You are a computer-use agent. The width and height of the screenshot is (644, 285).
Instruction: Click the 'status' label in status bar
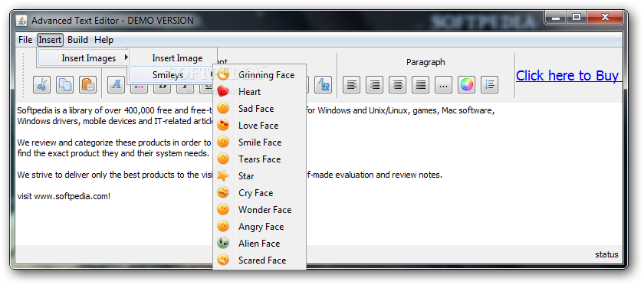pos(606,254)
